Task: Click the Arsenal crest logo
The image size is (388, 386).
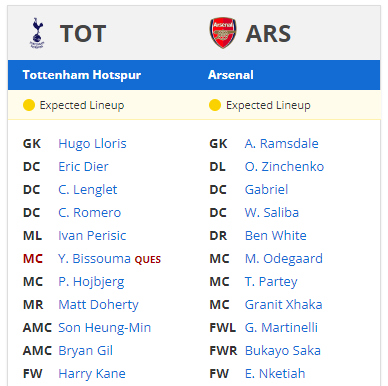Action: click(223, 33)
